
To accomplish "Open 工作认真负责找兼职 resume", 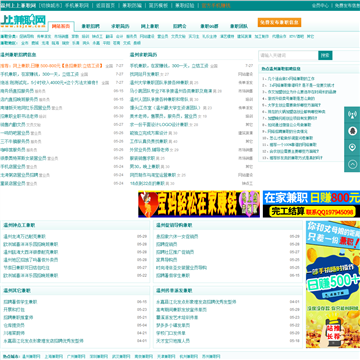I will (x=149, y=141).
